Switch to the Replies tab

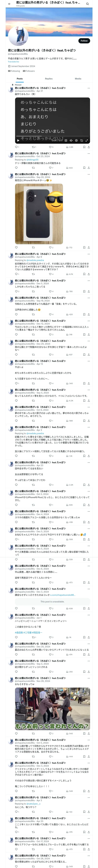click(49, 79)
